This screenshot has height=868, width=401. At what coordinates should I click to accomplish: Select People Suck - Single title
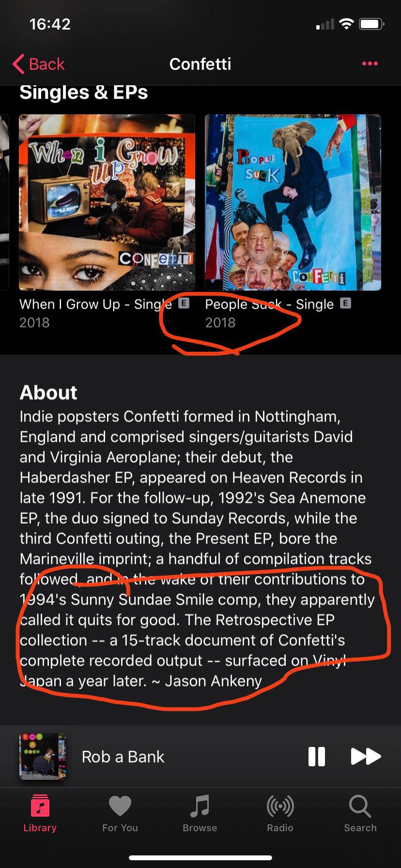(269, 304)
